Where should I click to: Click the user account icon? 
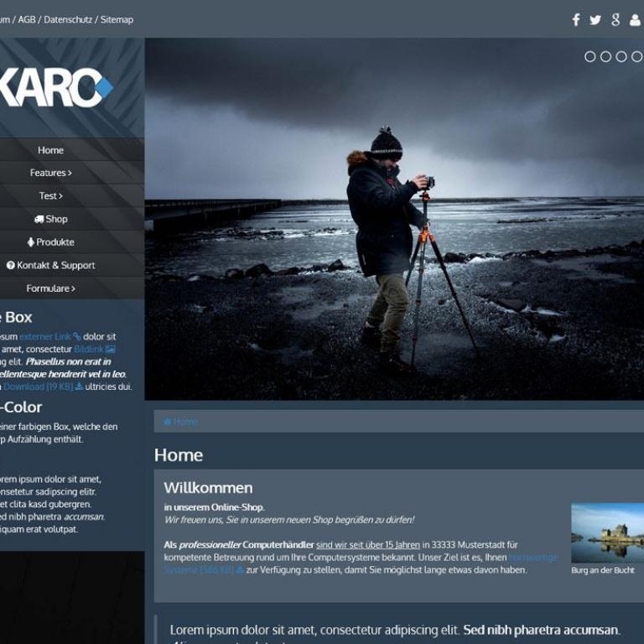(636, 19)
